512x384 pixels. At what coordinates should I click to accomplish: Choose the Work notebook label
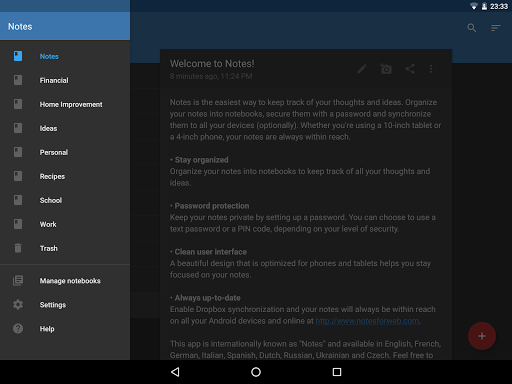(x=48, y=224)
